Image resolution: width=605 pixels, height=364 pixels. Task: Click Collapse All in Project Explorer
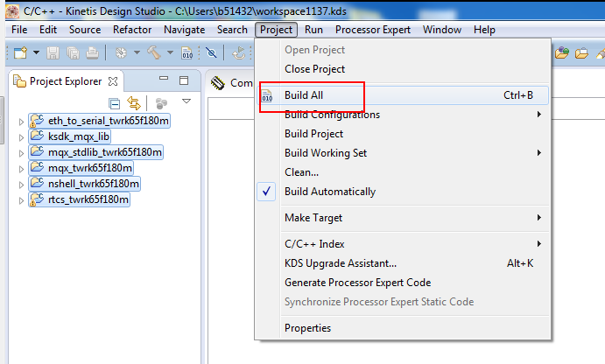tap(114, 104)
